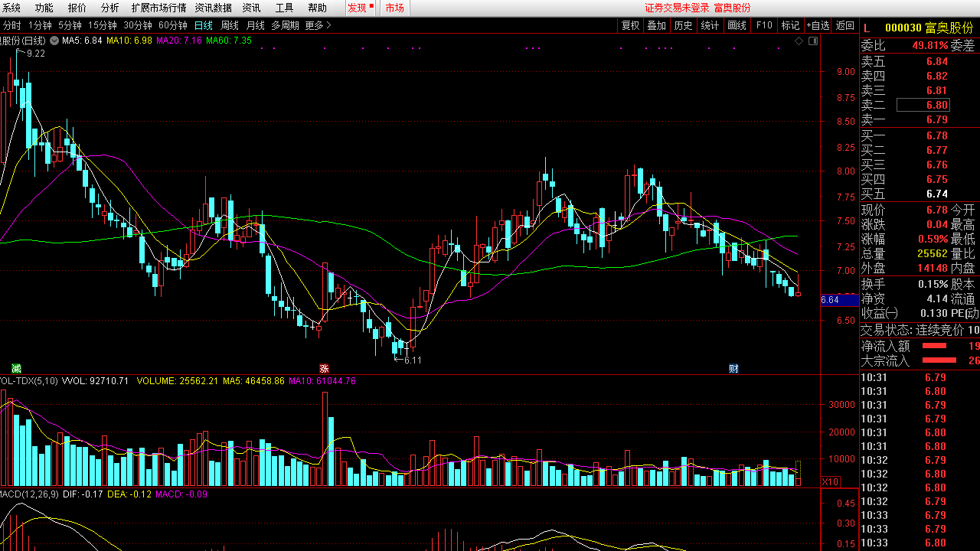Click the 外盘 value 14148
Image resolution: width=980 pixels, height=551 pixels.
point(933,268)
